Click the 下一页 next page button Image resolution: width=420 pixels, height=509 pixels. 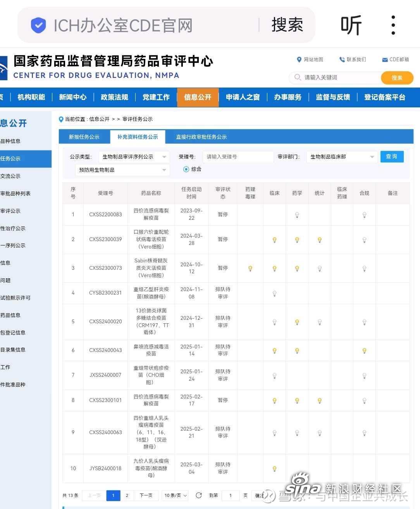tap(146, 495)
